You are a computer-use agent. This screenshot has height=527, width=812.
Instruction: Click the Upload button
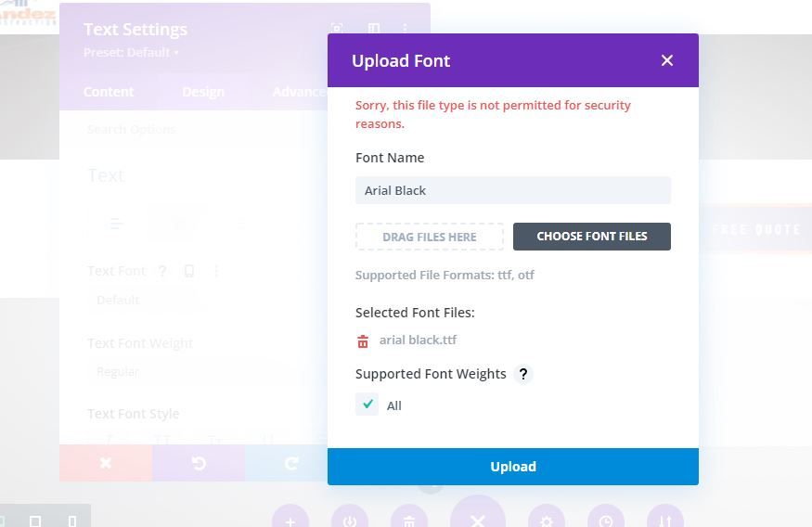[512, 467]
